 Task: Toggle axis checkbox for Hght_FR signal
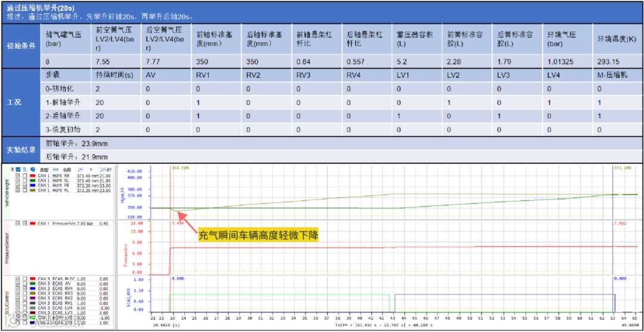coord(25,186)
